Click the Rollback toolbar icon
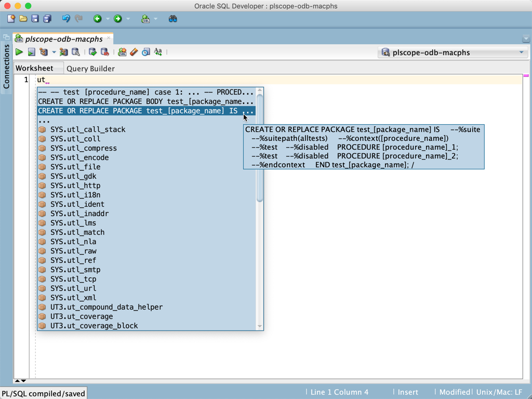 104,52
